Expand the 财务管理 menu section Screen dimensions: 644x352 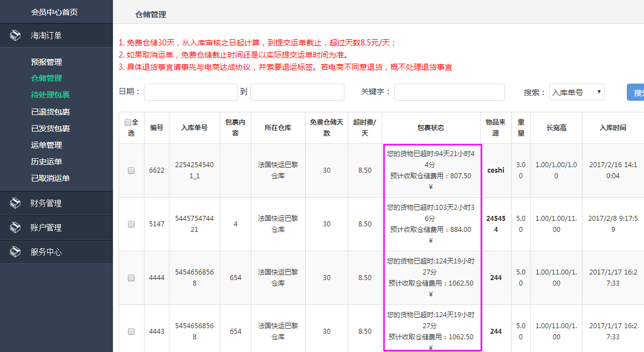[x=46, y=203]
